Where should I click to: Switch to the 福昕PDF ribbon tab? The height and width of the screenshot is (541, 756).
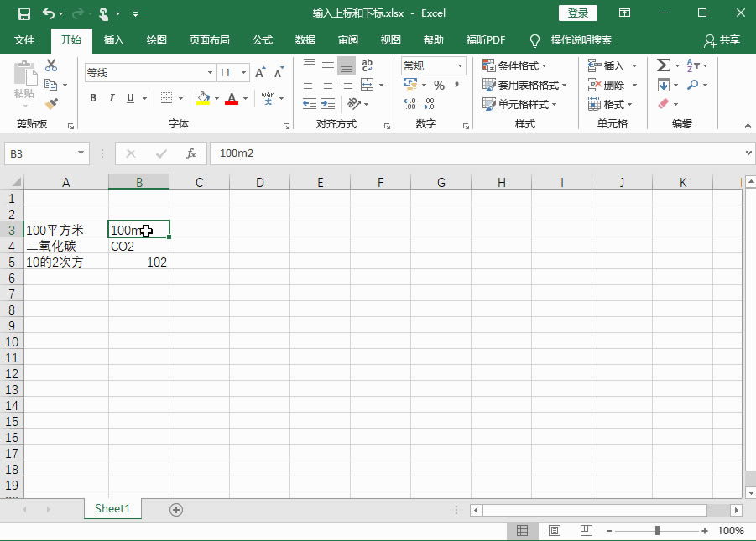[x=486, y=40]
